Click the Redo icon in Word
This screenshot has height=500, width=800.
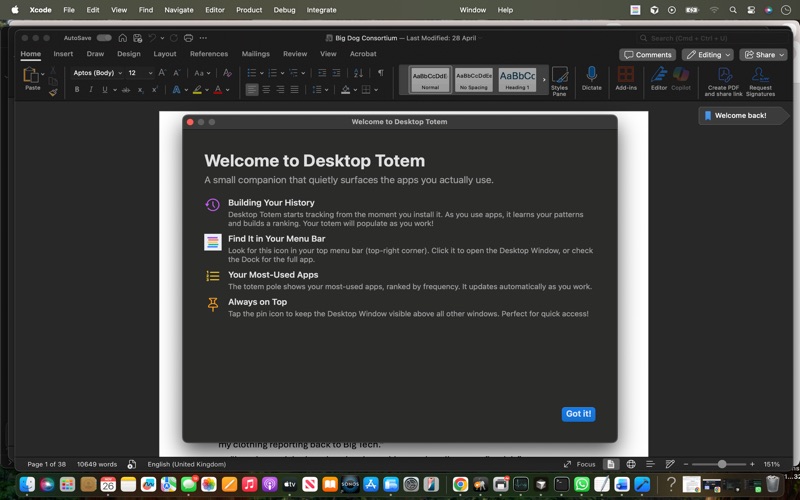coord(173,38)
